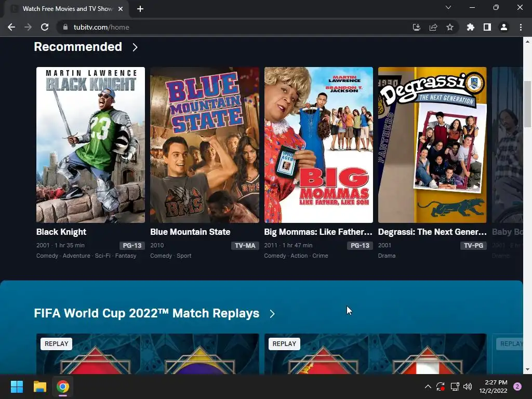
Task: Reload the Tubi page
Action: tap(45, 27)
